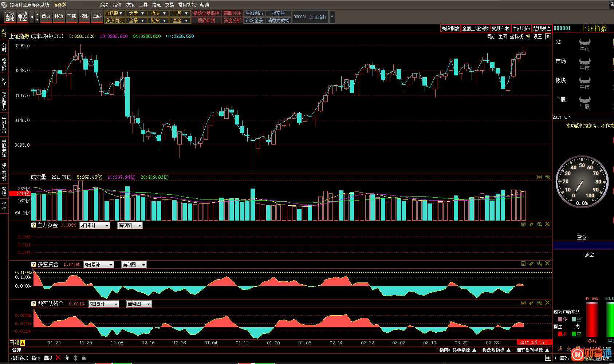Zoom the 多空资金 panel with magnifier icon

click(x=539, y=264)
